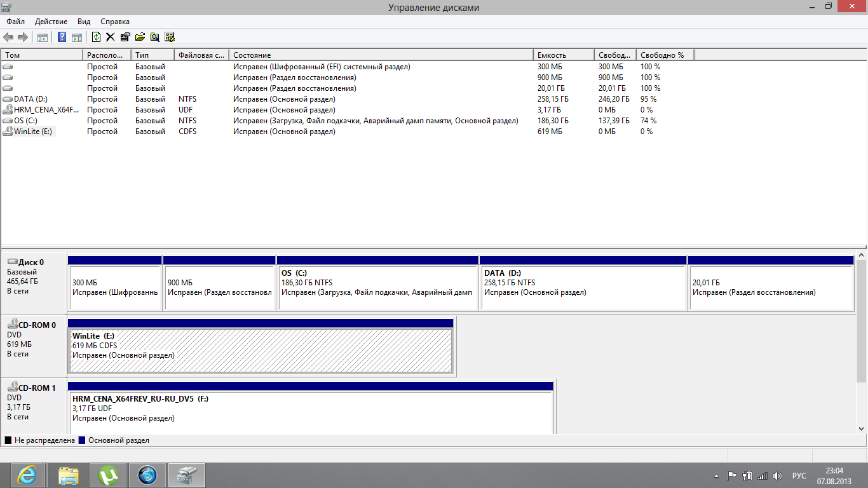Click the Explore magnifier toolbar icon

tap(154, 37)
